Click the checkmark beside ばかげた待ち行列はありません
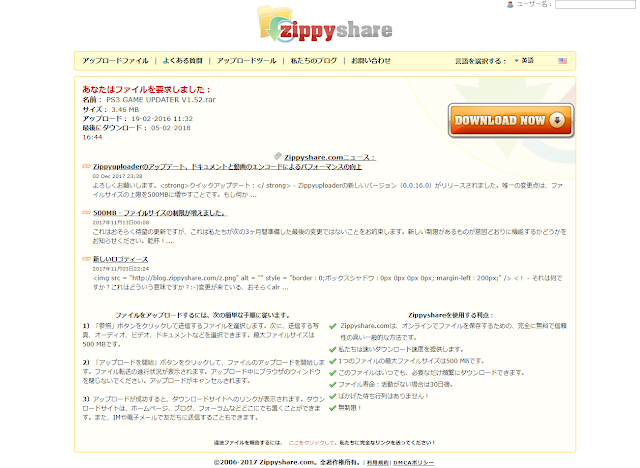This screenshot has width=640, height=468. point(333,396)
